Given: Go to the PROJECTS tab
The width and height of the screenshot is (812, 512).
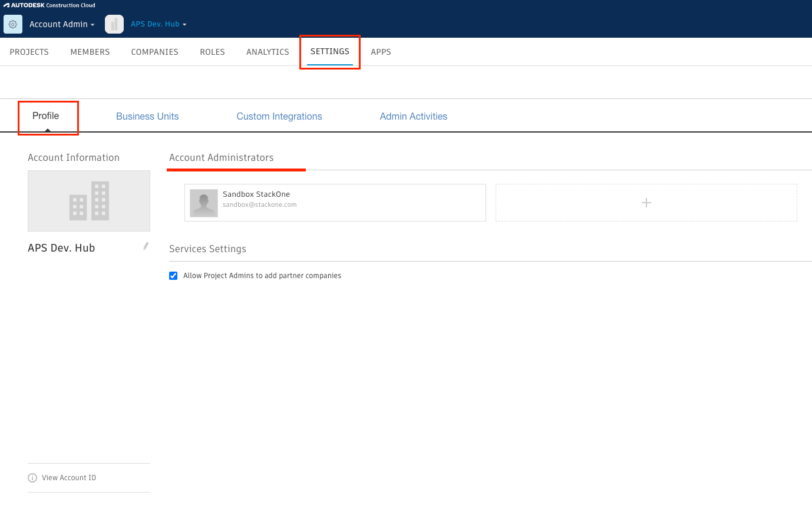Looking at the screenshot, I should click(29, 52).
